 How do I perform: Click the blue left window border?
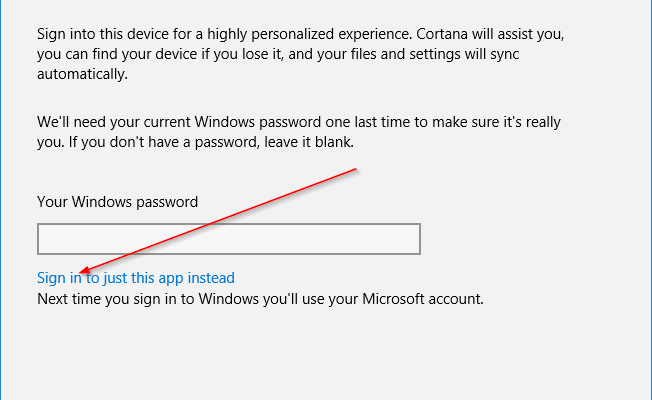coord(1,200)
